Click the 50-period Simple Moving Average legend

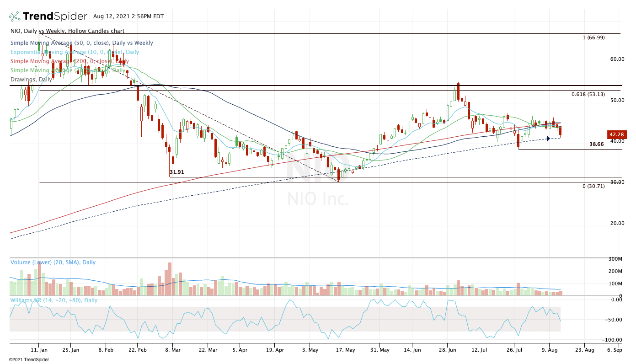click(82, 43)
